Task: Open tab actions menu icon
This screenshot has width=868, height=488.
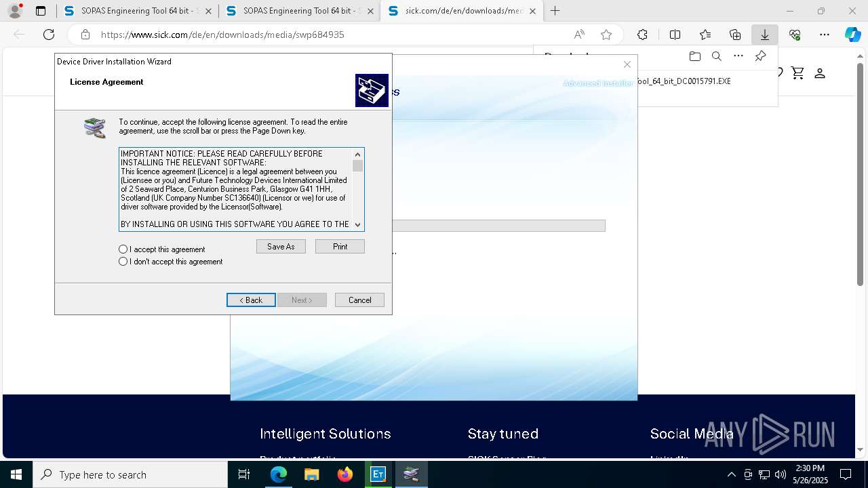Action: [41, 11]
